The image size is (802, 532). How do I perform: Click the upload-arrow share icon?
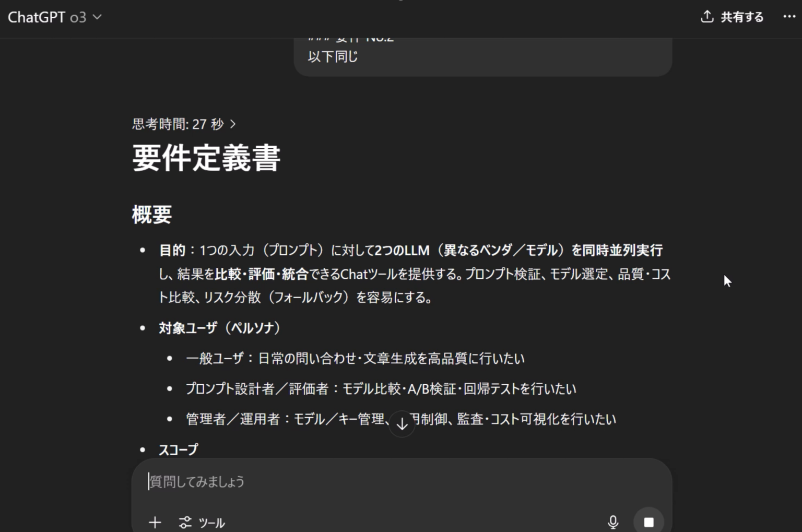tap(706, 17)
